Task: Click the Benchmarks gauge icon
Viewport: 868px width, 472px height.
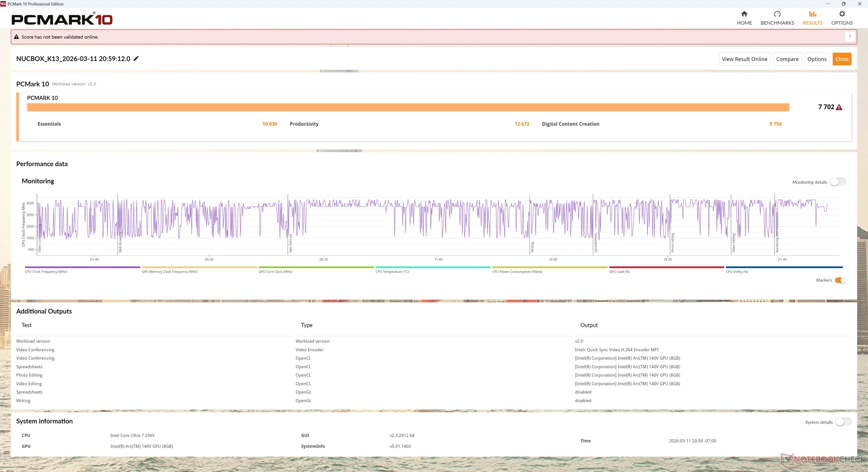Action: [x=777, y=14]
